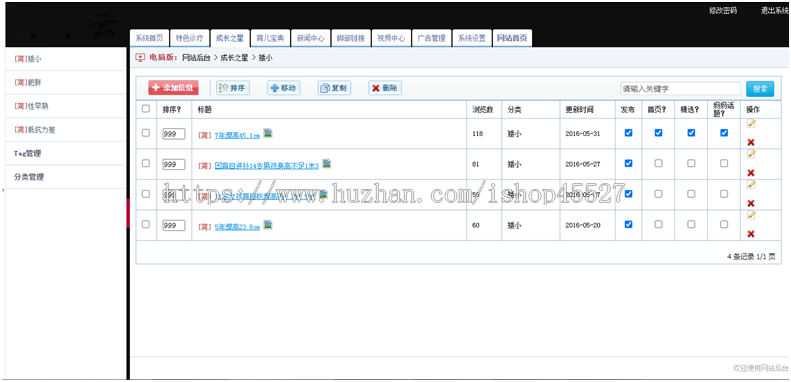This screenshot has height=382, width=791.
Task: Enable 精选 for the 2016-05-20 article
Action: click(691, 225)
